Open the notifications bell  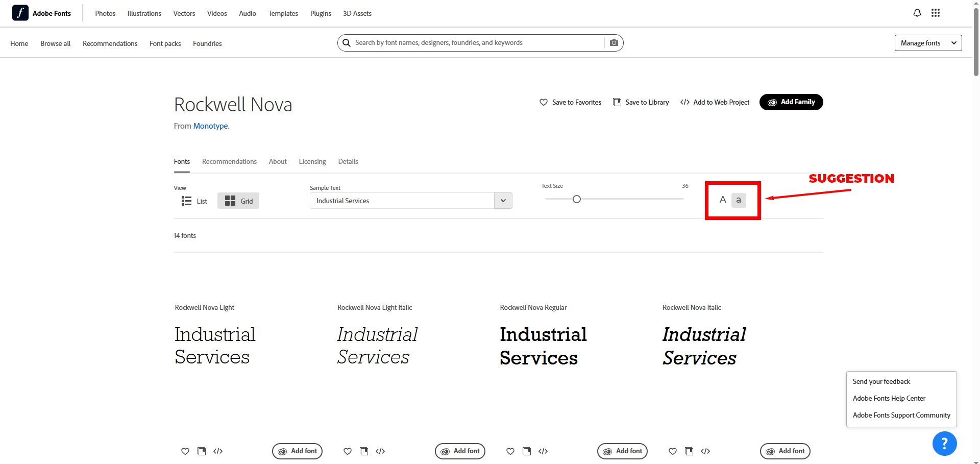917,13
